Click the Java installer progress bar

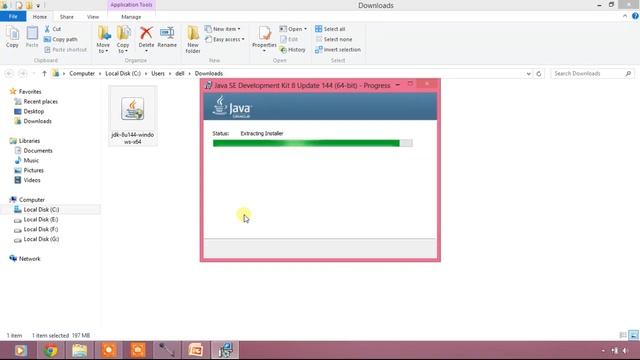[x=313, y=143]
